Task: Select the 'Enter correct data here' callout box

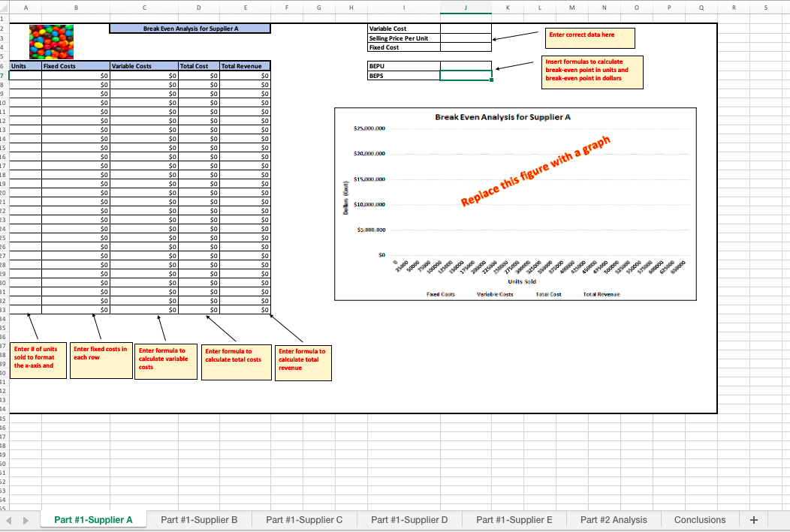Action: click(589, 38)
